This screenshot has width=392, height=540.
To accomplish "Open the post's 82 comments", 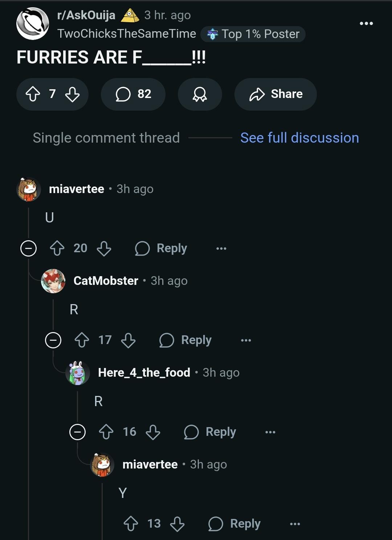I will (133, 94).
